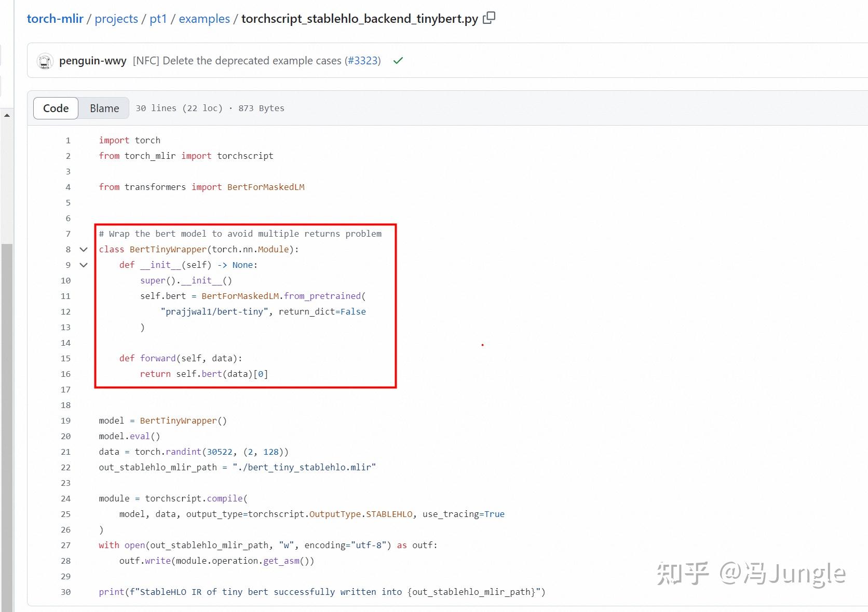Select the Code tab
The height and width of the screenshot is (612, 868).
coord(55,108)
